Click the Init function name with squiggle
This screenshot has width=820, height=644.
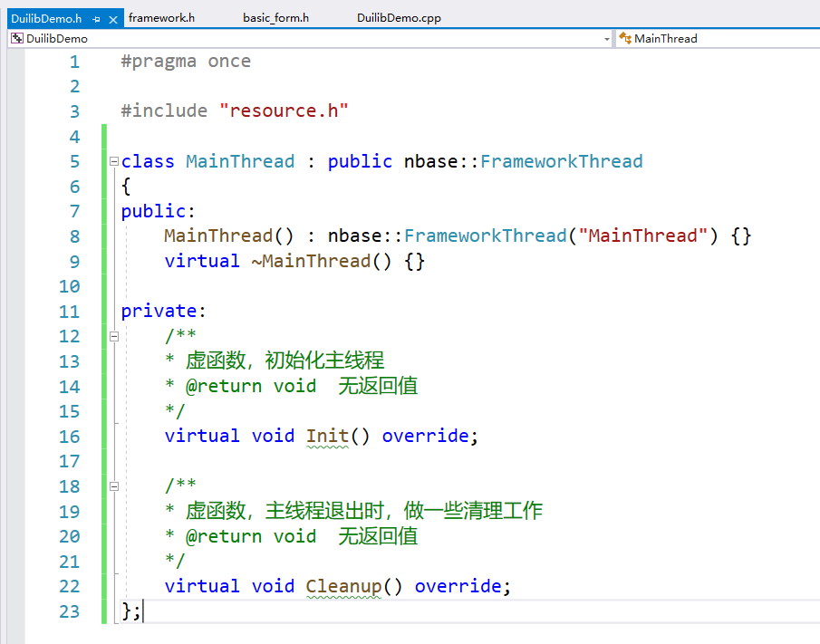[327, 436]
